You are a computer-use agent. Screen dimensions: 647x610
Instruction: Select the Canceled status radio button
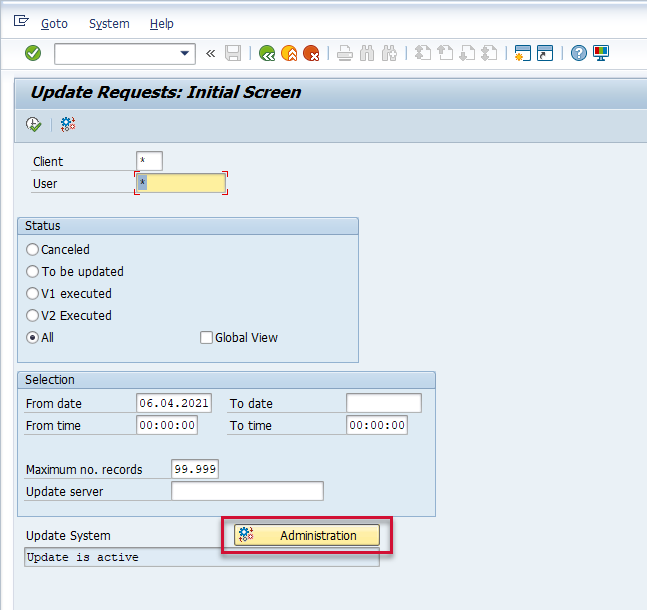[33, 250]
